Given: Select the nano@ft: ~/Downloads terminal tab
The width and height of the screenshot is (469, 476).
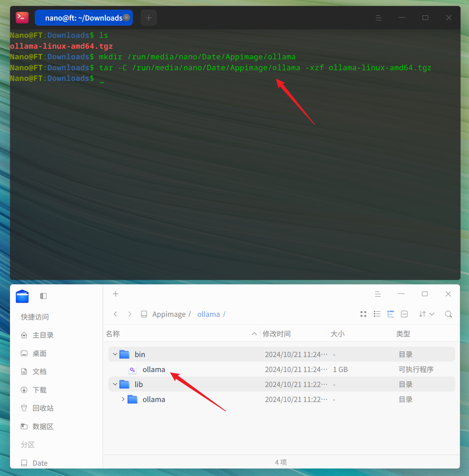Looking at the screenshot, I should [x=84, y=18].
